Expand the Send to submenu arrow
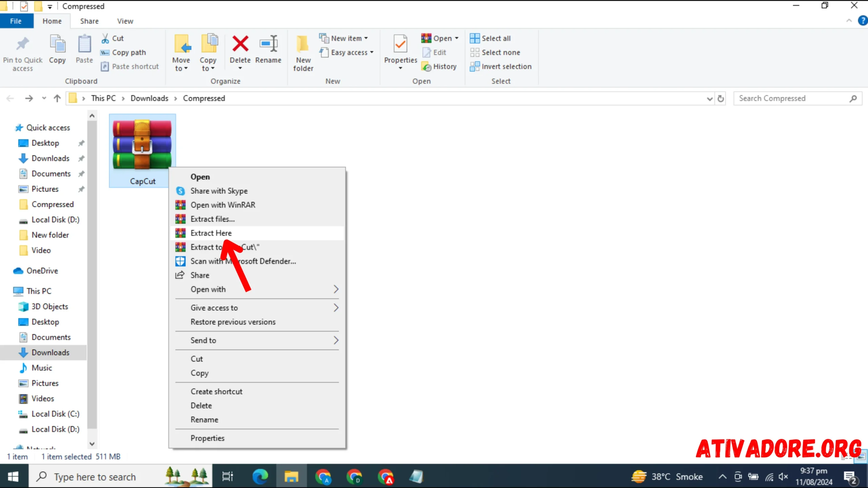The width and height of the screenshot is (868, 488). [x=336, y=339]
